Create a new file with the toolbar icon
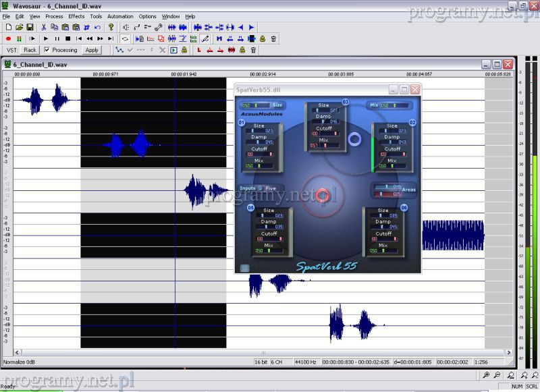 [x=8, y=27]
